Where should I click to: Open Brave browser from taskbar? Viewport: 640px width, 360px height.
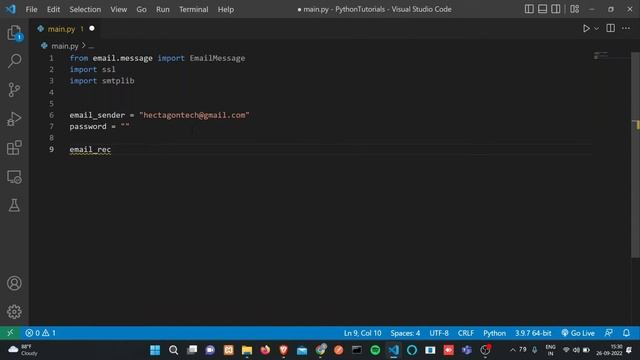(284, 350)
